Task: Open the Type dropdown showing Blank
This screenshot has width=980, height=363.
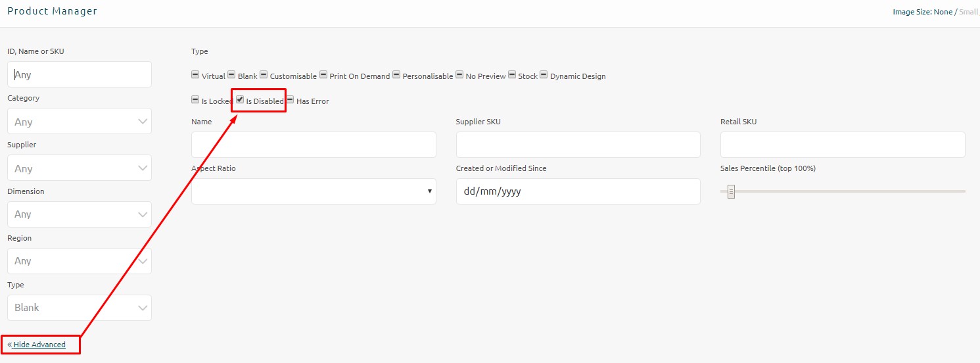Action: [80, 308]
